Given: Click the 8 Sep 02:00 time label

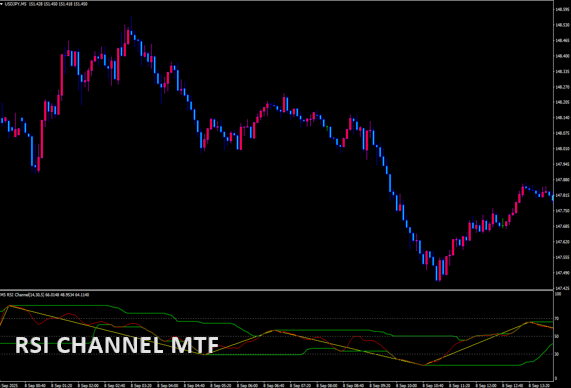Looking at the screenshot, I should pyautogui.click(x=88, y=385).
